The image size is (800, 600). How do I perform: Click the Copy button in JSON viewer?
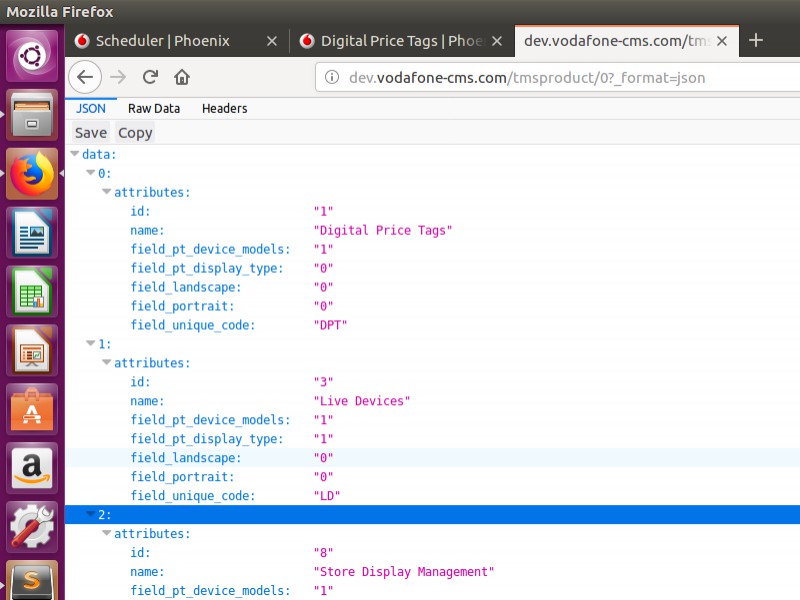(x=135, y=133)
